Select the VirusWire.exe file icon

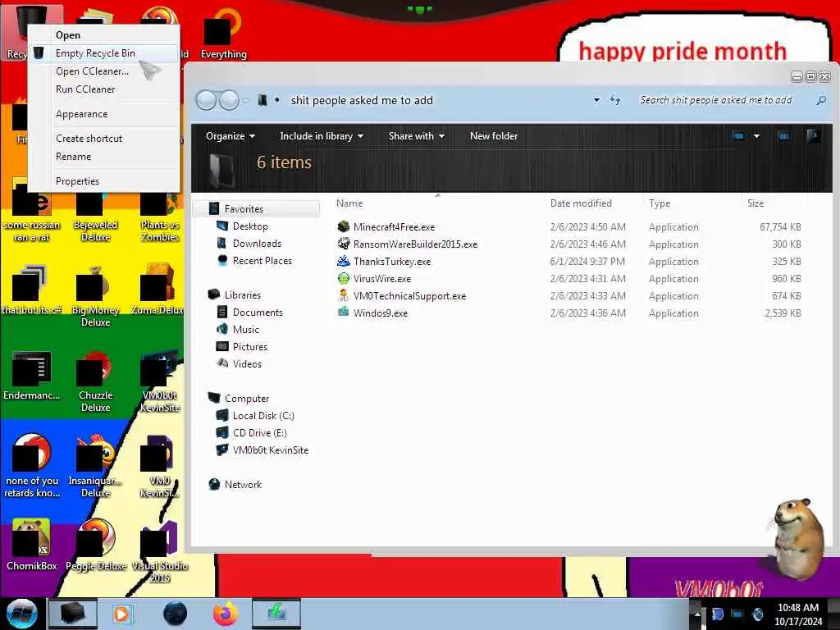click(x=344, y=279)
